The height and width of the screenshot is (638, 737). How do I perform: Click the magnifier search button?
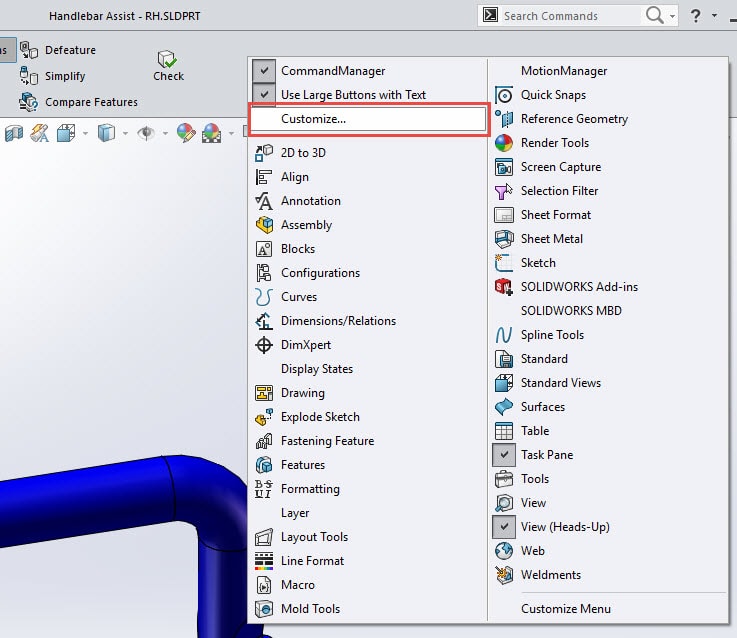click(x=654, y=16)
